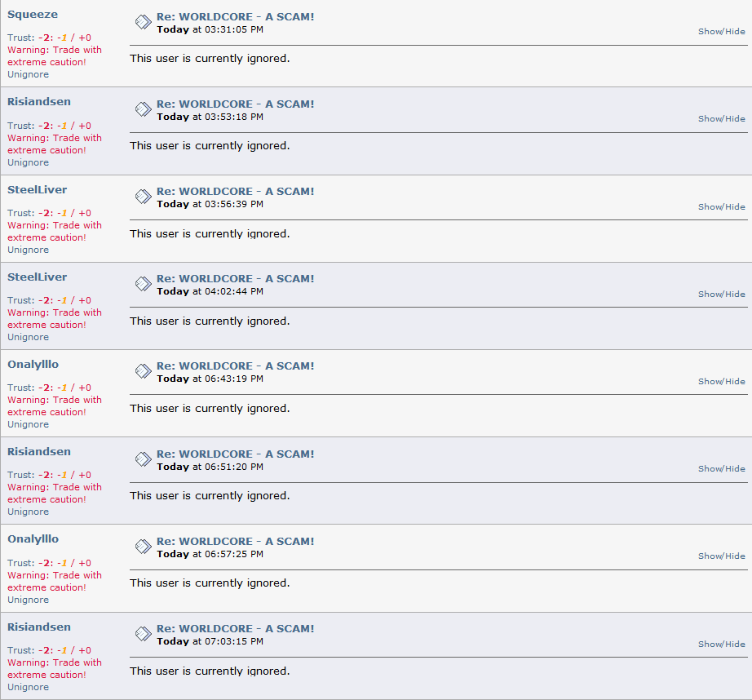Click the post icon on Onalylllo's 06:57:25 PM reply
This screenshot has height=700, width=752.
tap(143, 547)
